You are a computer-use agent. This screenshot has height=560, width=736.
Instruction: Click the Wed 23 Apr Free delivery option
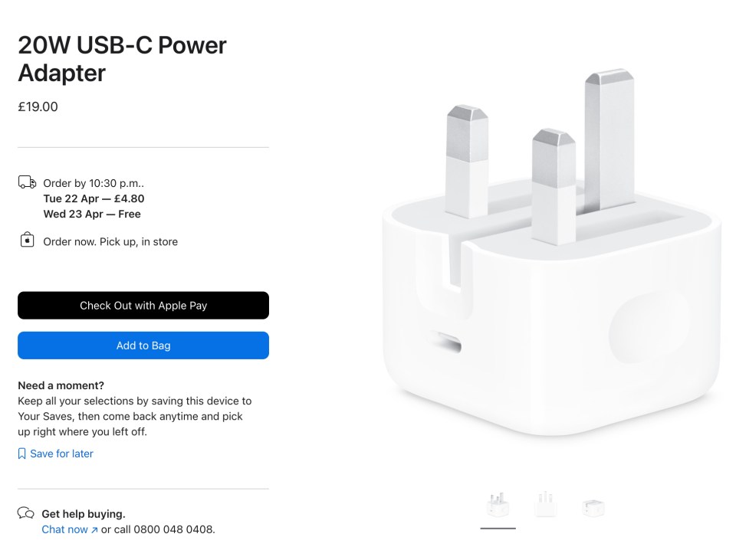[x=92, y=214]
